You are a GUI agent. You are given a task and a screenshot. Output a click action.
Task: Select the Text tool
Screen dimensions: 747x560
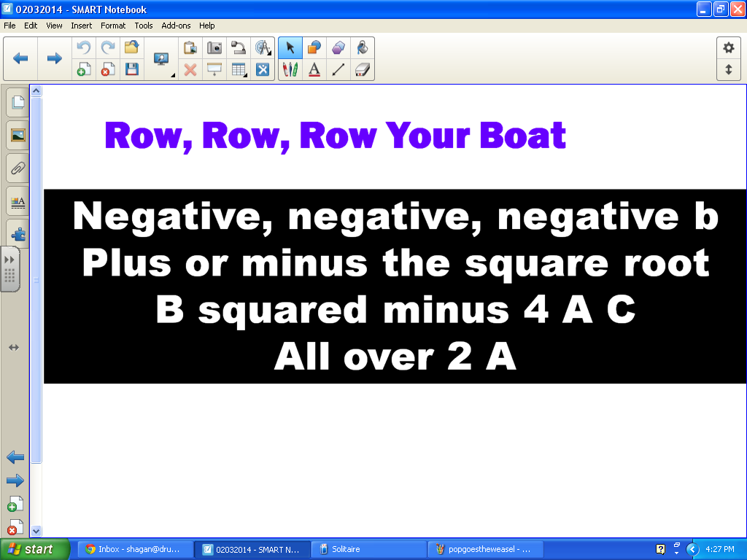314,69
